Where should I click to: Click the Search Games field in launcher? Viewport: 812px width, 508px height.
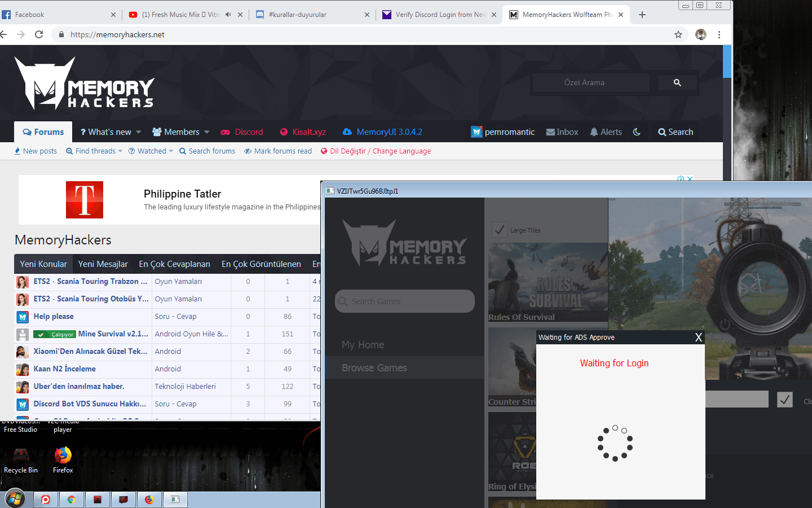click(x=405, y=301)
